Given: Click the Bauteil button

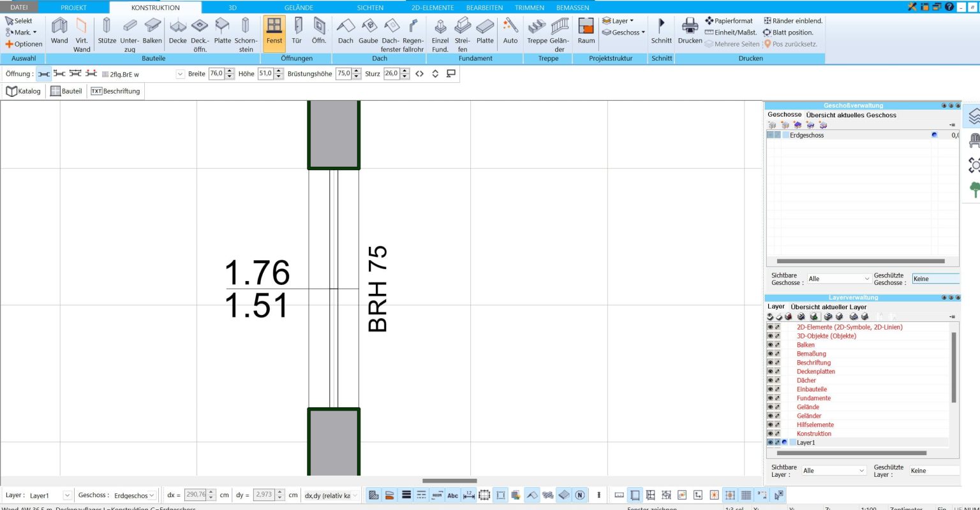Looking at the screenshot, I should point(66,91).
